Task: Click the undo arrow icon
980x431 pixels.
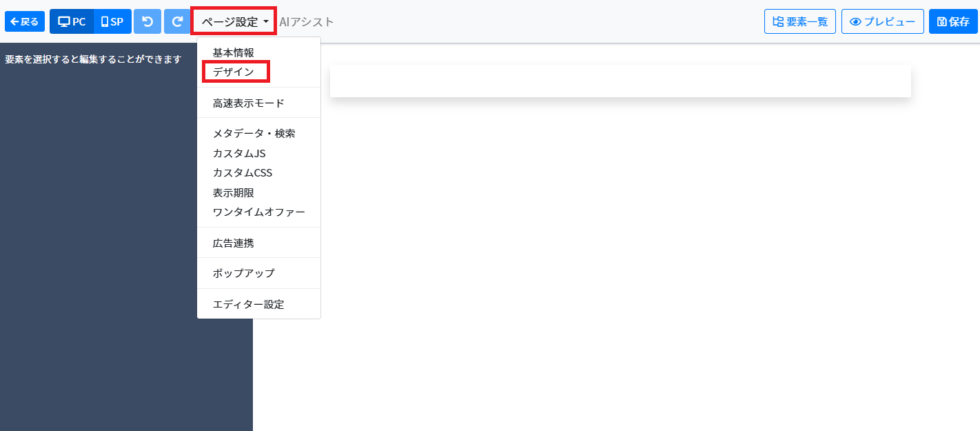Action: [x=147, y=21]
